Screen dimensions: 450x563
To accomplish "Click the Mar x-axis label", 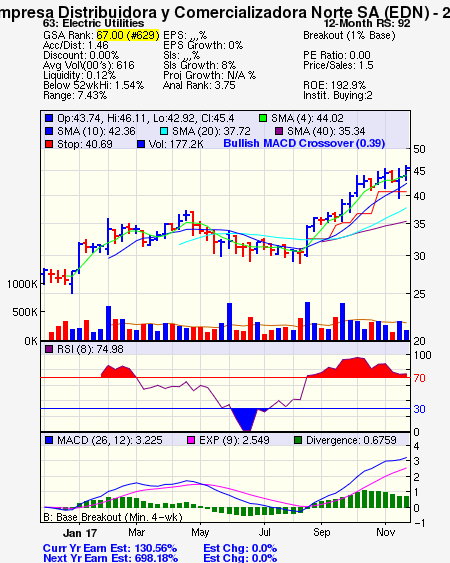I will click(136, 532).
